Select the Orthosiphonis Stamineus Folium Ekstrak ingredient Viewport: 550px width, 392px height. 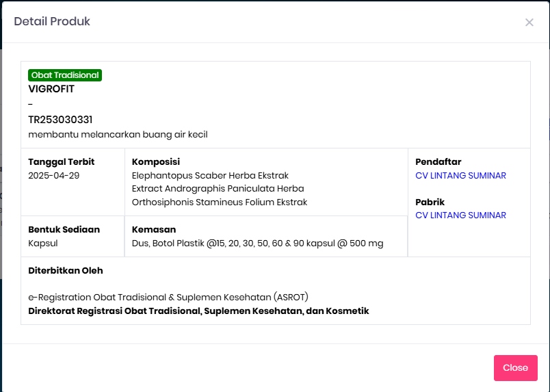[220, 202]
